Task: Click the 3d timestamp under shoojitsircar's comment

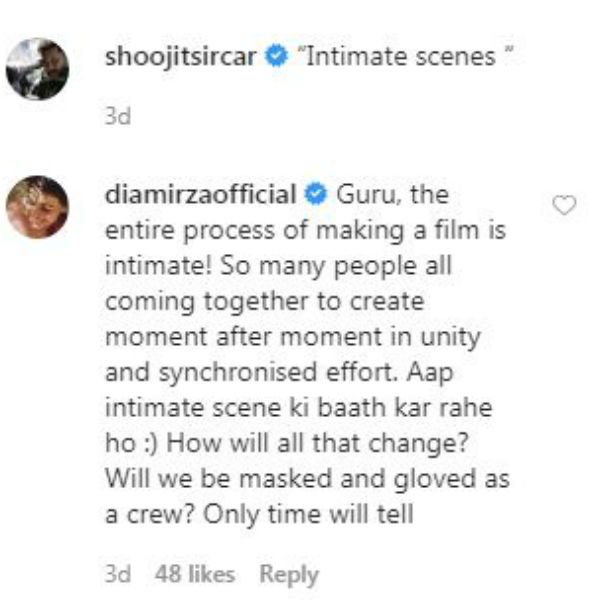Action: (x=118, y=116)
